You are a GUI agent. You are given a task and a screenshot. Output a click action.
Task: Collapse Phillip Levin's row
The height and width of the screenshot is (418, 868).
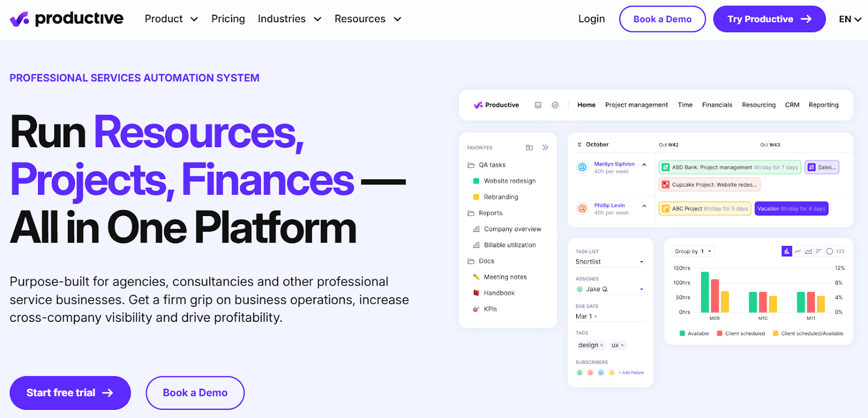pos(644,206)
